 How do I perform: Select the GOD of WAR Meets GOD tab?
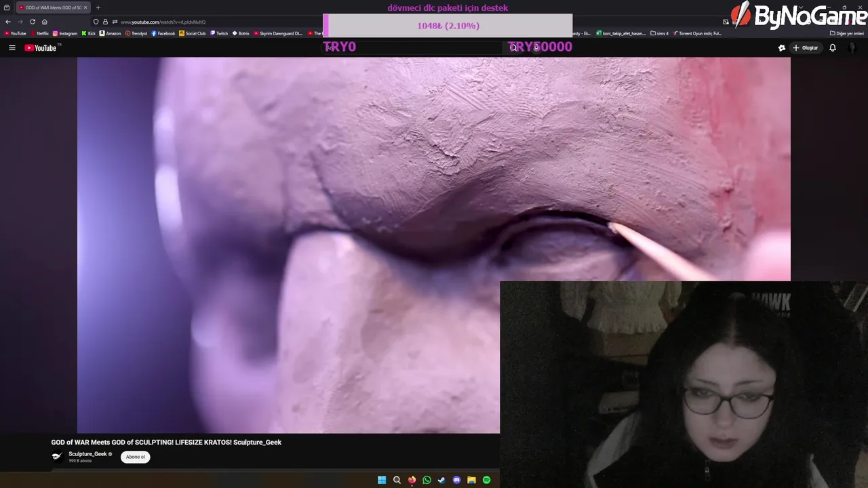pyautogui.click(x=52, y=7)
